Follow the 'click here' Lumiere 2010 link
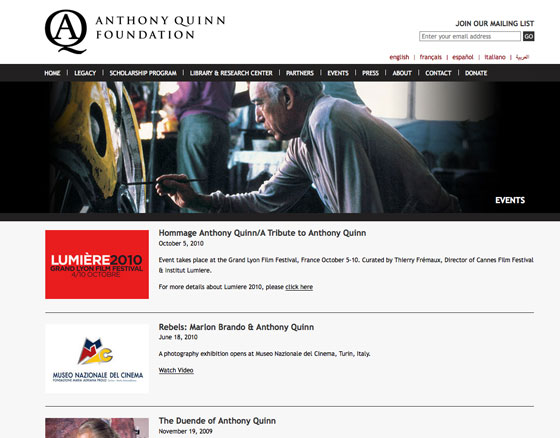Viewport: 560px width, 438px height. point(299,287)
